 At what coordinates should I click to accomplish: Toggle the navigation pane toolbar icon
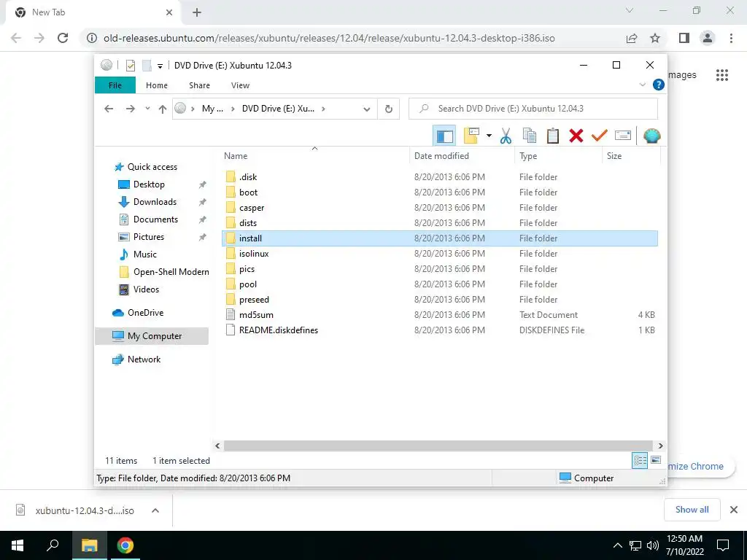444,136
